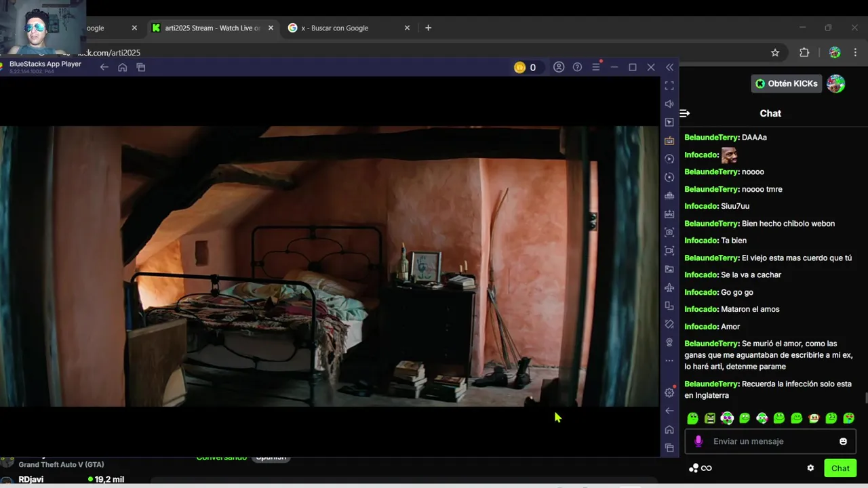Click the BlueStacks gold coin icon
This screenshot has height=488, width=868.
[519, 67]
